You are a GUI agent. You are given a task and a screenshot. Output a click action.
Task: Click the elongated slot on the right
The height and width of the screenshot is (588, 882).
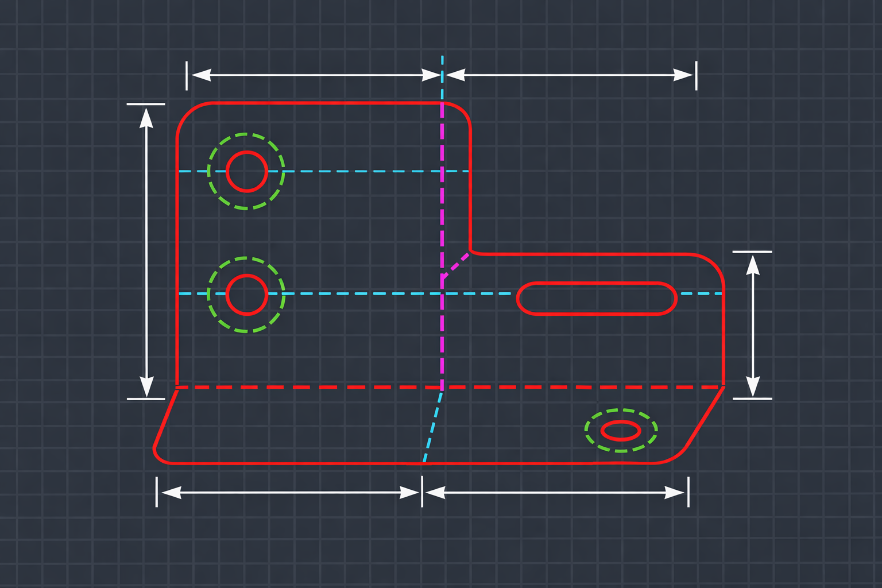pos(597,297)
